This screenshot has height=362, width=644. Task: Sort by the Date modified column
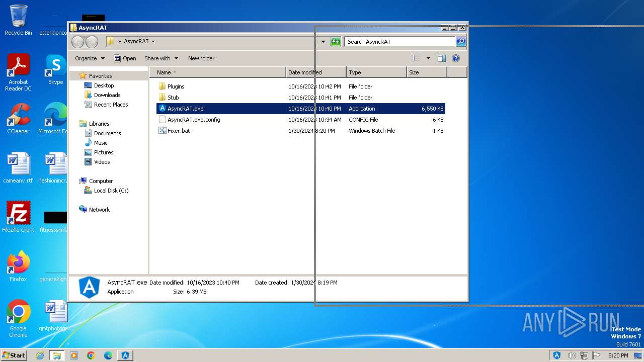316,72
